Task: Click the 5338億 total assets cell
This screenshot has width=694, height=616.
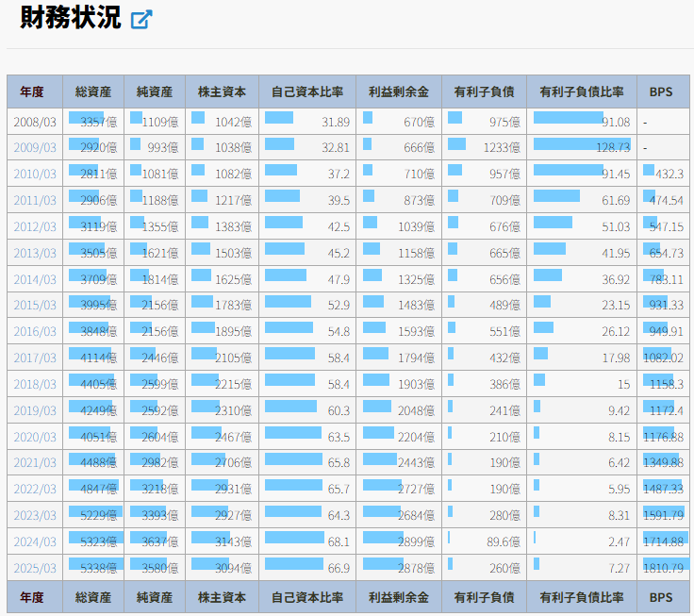Action: point(93,568)
